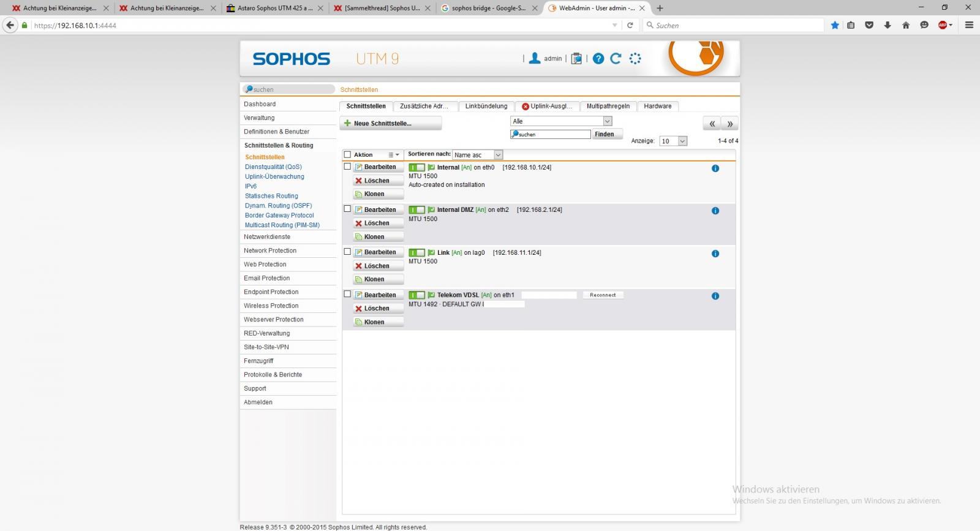980x531 pixels.
Task: Open the 'Name asc' sort dropdown
Action: click(478, 155)
